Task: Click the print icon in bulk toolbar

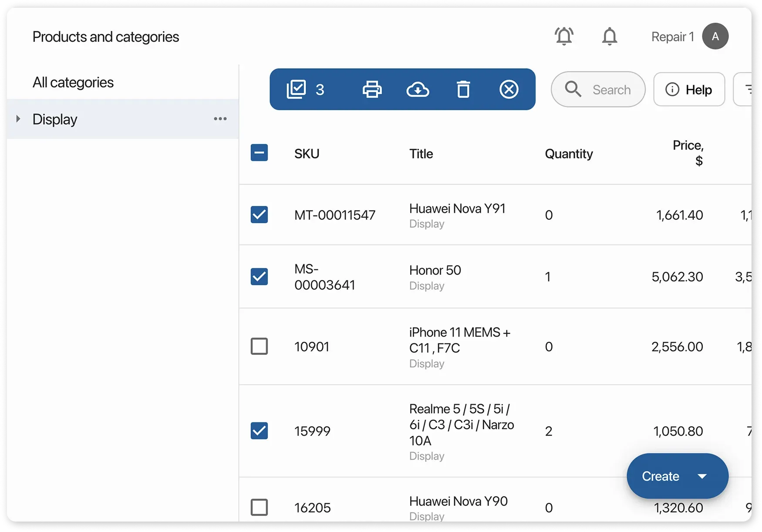Action: [372, 89]
